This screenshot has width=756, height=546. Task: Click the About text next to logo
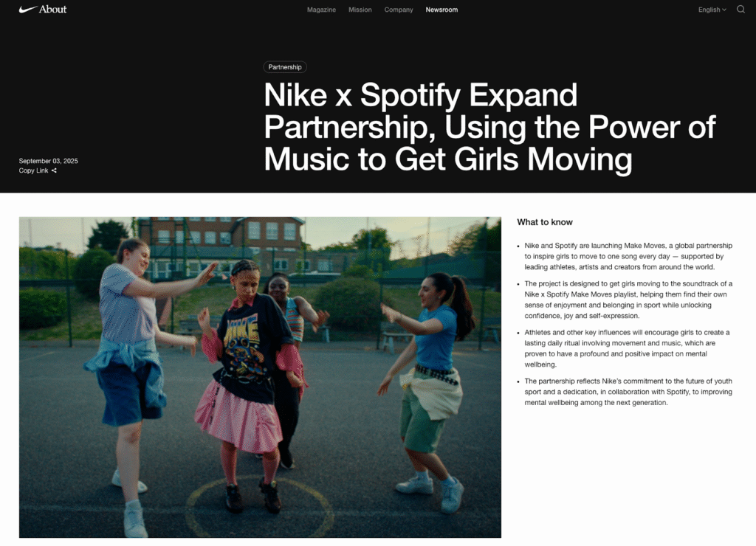tap(52, 10)
